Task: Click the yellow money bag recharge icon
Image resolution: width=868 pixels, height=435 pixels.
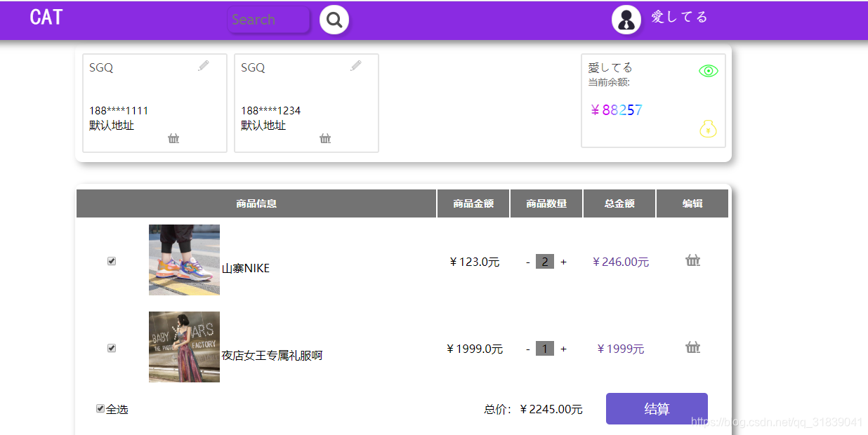Action: pyautogui.click(x=708, y=128)
